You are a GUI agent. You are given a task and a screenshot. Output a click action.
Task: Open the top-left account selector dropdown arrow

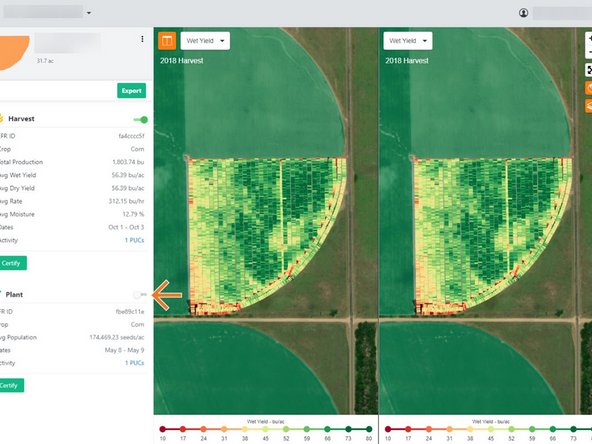pyautogui.click(x=89, y=13)
